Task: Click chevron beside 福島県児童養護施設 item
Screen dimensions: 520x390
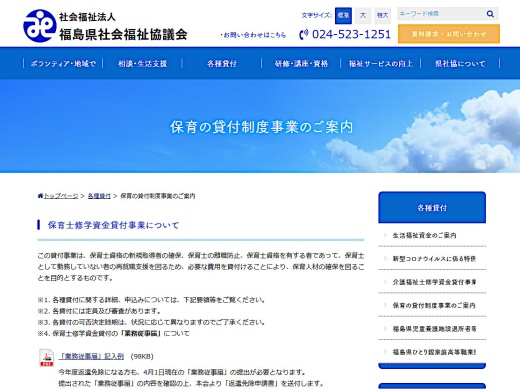Action: click(x=385, y=328)
